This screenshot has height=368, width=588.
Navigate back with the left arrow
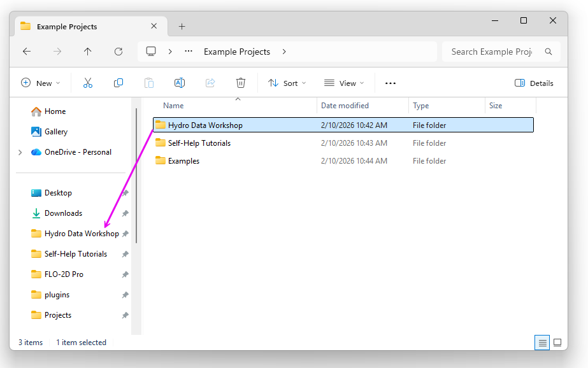(27, 52)
